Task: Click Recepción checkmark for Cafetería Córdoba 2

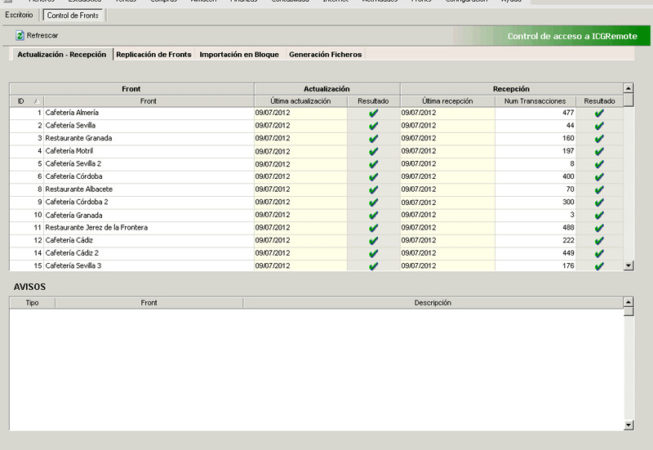Action: 599,202
